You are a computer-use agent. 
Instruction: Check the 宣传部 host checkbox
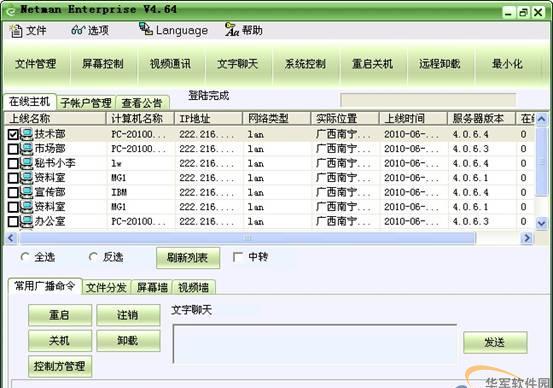(13, 192)
